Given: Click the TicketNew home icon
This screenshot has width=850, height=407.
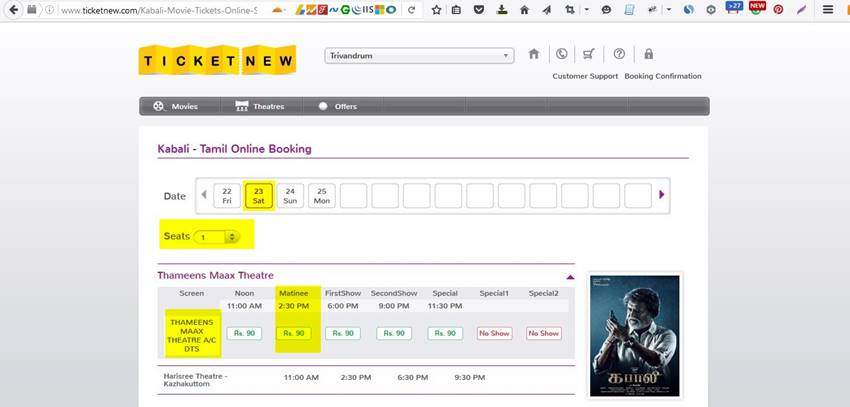Looking at the screenshot, I should tap(534, 54).
